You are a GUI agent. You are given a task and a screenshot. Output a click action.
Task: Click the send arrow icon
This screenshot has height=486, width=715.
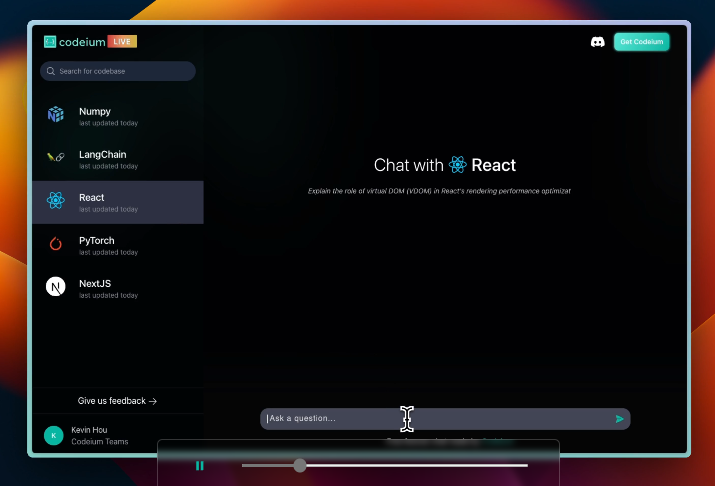(x=619, y=419)
